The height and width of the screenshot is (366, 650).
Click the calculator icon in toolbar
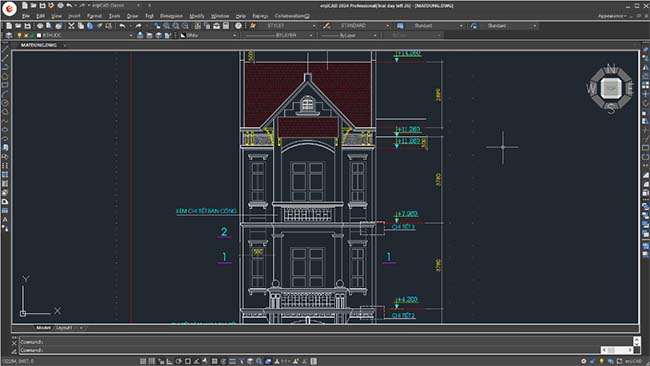226,26
